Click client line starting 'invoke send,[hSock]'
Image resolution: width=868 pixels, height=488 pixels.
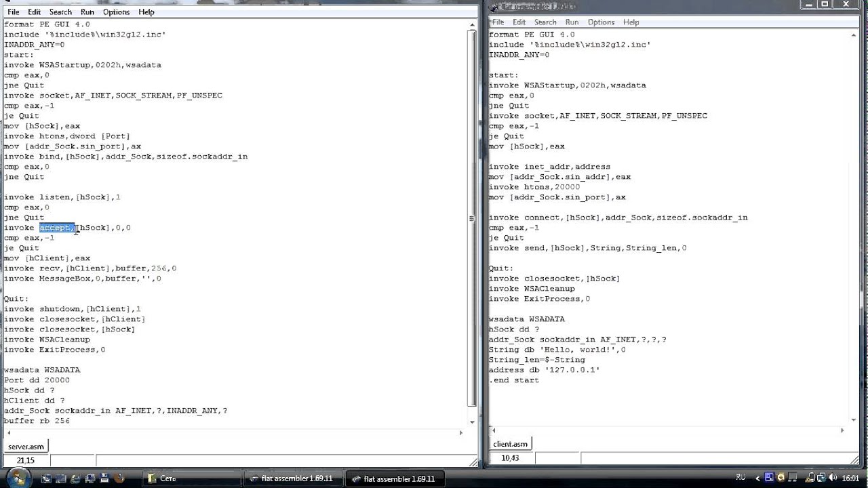[x=588, y=248]
